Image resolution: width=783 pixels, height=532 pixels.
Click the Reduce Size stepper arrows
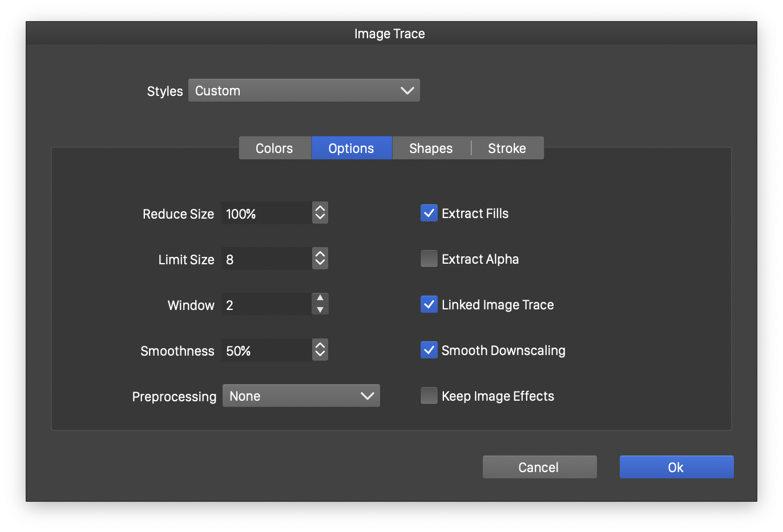(x=320, y=213)
